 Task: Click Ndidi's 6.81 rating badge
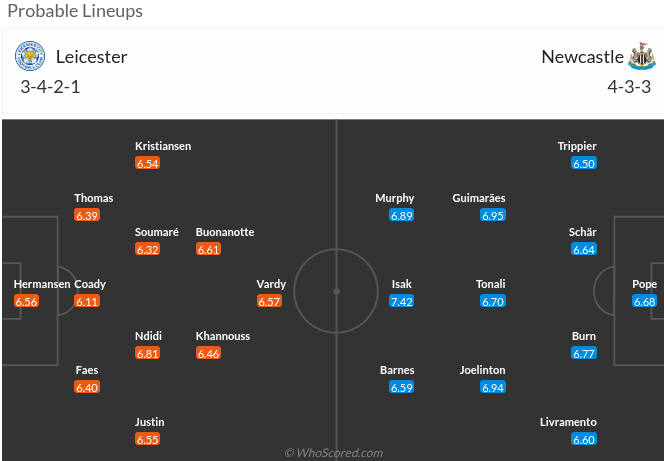[x=148, y=353]
